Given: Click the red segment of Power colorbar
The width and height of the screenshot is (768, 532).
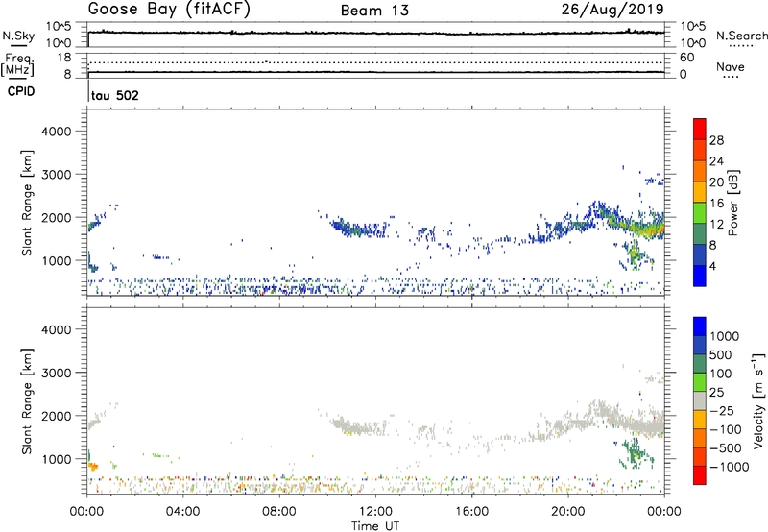Looking at the screenshot, I should click(700, 129).
